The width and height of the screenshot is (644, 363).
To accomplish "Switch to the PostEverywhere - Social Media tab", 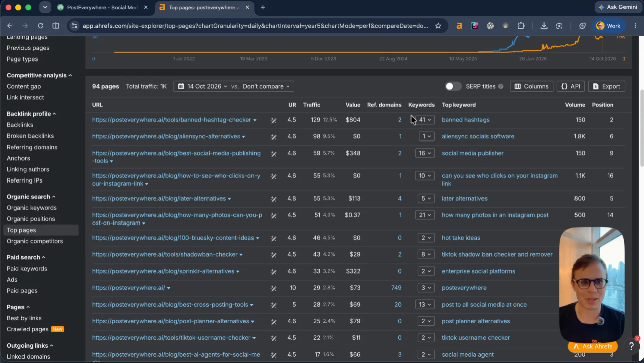I will [x=102, y=7].
